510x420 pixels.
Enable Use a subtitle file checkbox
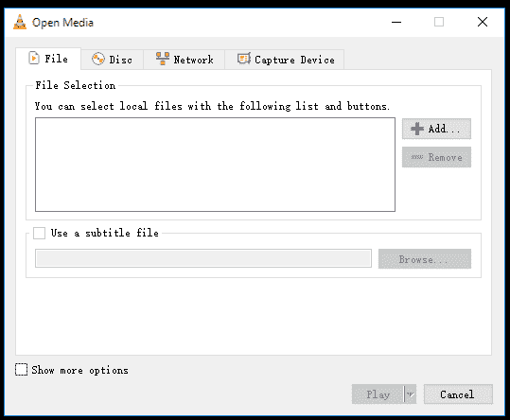click(40, 233)
